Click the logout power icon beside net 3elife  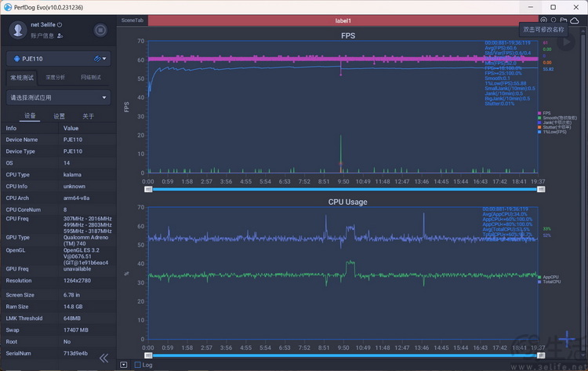click(60, 25)
